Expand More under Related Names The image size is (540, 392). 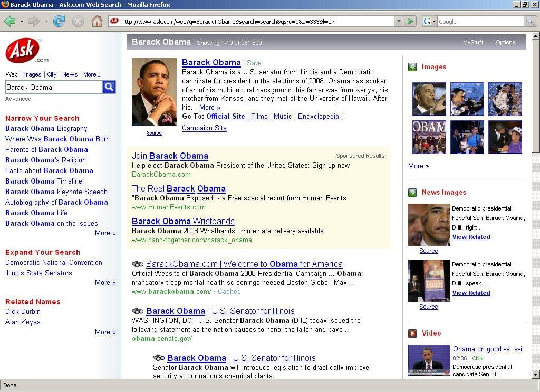105,332
